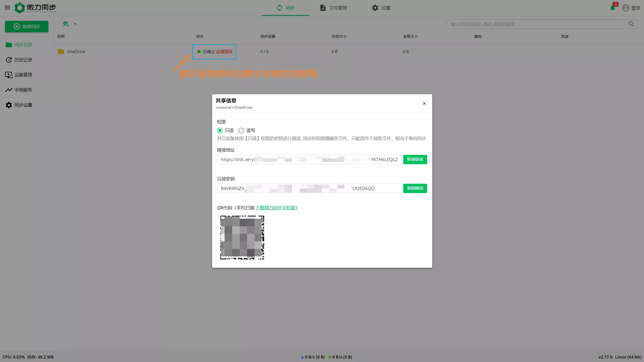This screenshot has height=362, width=644.
Task: Focus the shared directory search field
Action: (x=538, y=24)
